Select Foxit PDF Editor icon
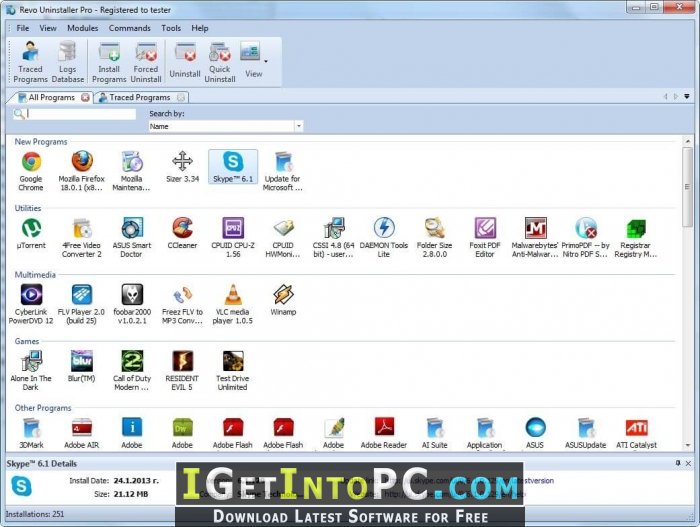700x527 pixels. [x=485, y=238]
